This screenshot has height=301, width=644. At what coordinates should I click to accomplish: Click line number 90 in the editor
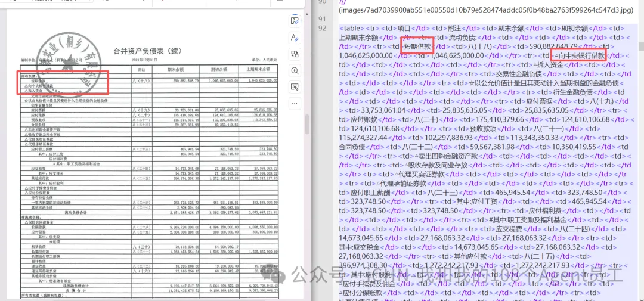(323, 2)
